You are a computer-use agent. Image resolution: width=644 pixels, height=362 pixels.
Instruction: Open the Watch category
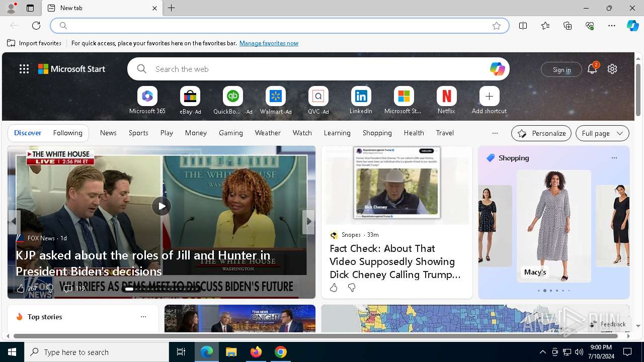pyautogui.click(x=302, y=133)
